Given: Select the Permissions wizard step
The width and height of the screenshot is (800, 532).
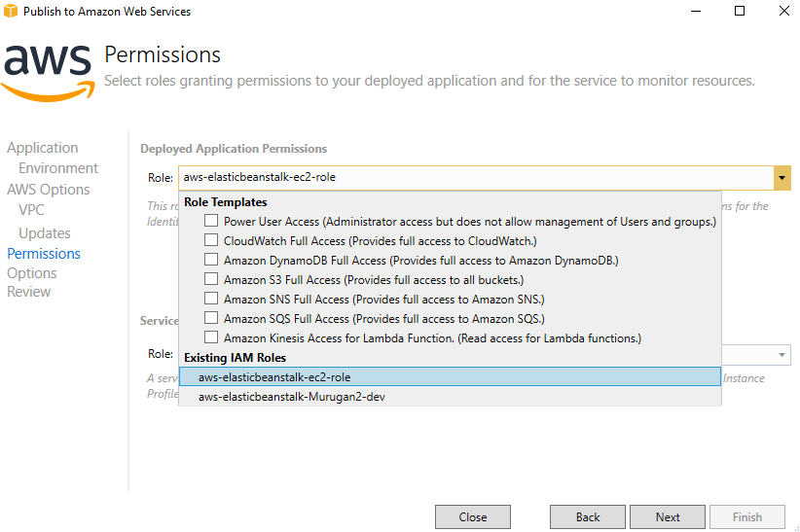Looking at the screenshot, I should tap(44, 254).
